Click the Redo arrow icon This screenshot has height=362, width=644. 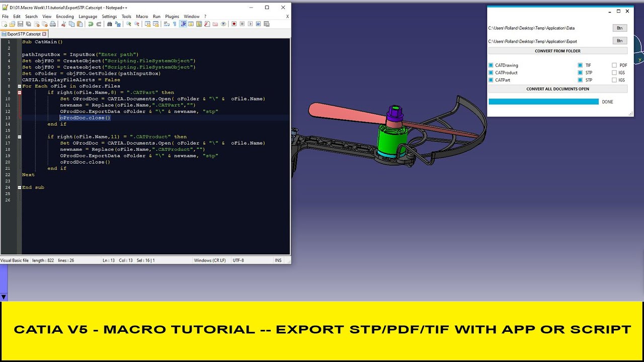[99, 24]
